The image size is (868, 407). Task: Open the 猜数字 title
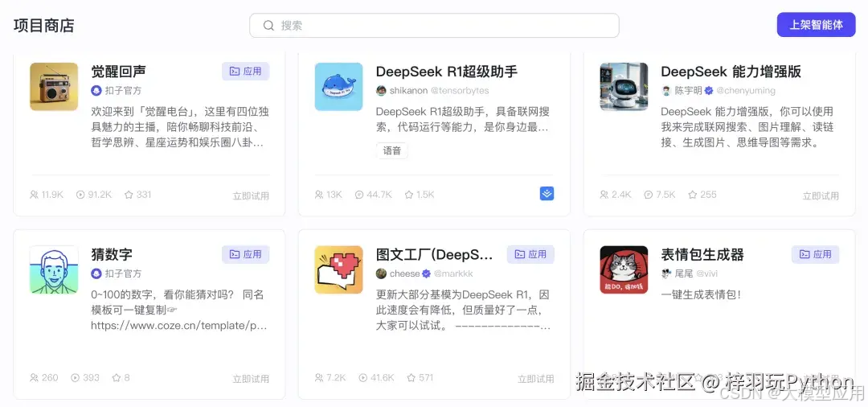coord(112,255)
